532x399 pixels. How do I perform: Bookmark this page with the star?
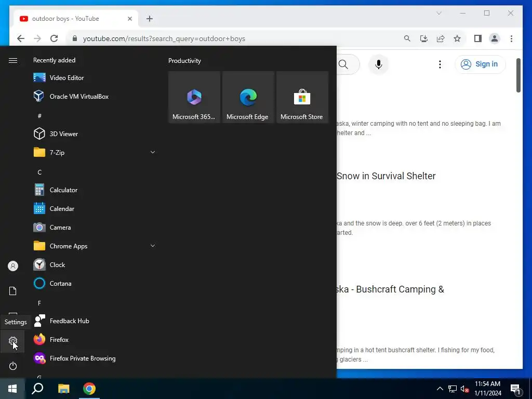[457, 38]
